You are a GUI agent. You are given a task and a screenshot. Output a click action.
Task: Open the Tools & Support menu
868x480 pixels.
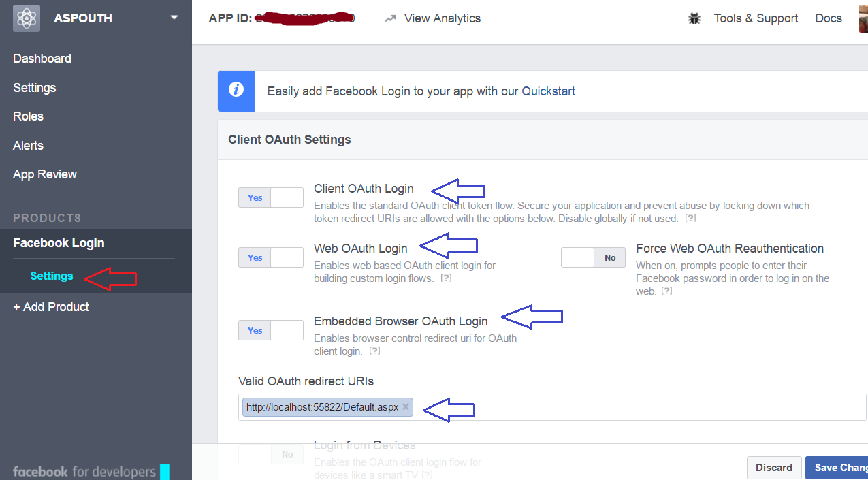[x=756, y=18]
